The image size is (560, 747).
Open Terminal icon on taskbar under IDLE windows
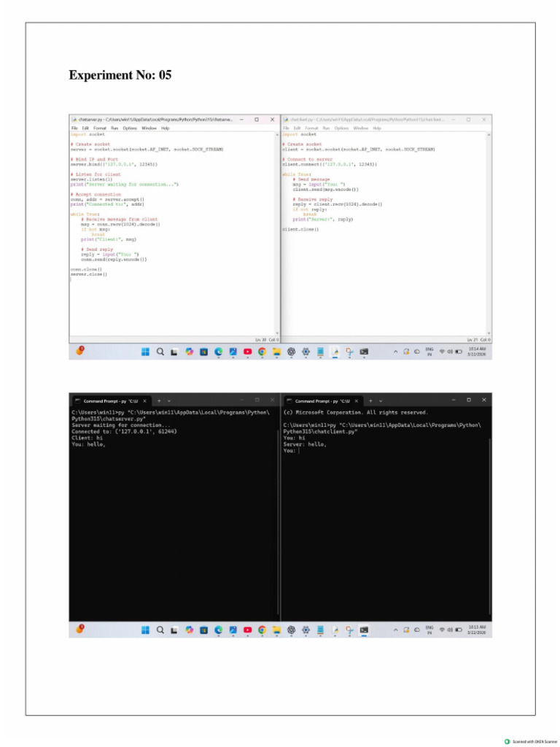(x=365, y=352)
